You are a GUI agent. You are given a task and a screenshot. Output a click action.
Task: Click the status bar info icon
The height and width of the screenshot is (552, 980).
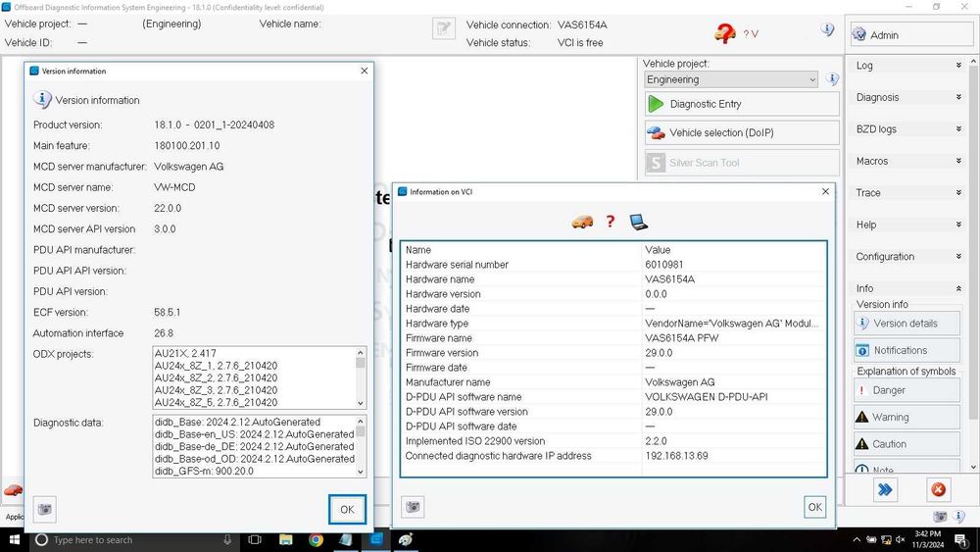[958, 517]
